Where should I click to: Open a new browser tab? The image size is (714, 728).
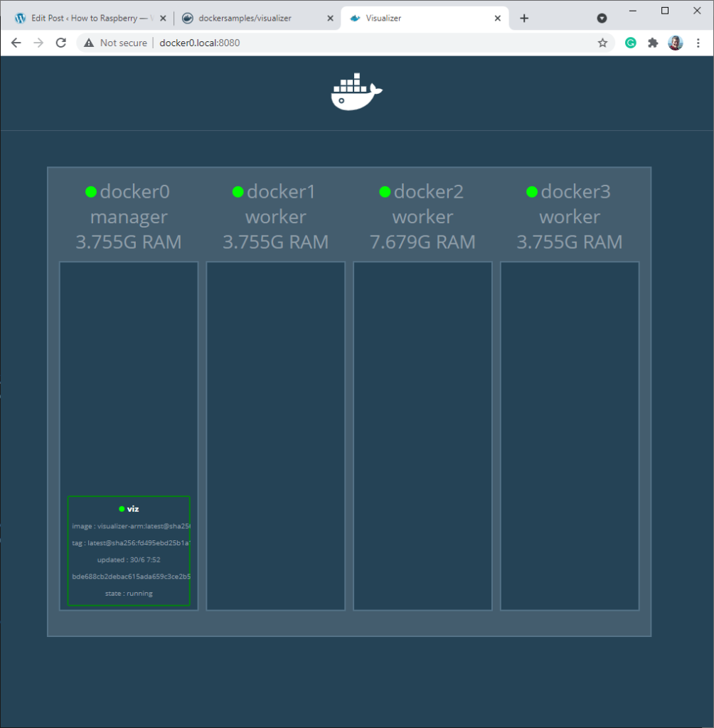pos(524,18)
